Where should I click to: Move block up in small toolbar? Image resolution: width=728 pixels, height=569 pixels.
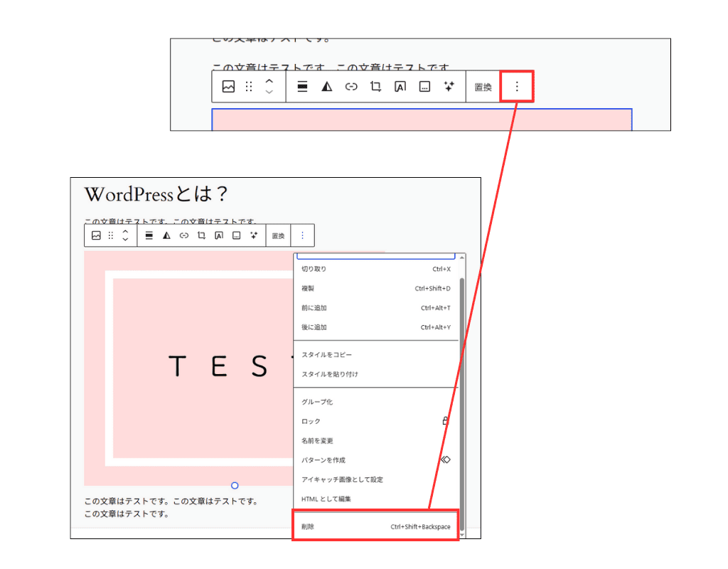click(x=125, y=232)
